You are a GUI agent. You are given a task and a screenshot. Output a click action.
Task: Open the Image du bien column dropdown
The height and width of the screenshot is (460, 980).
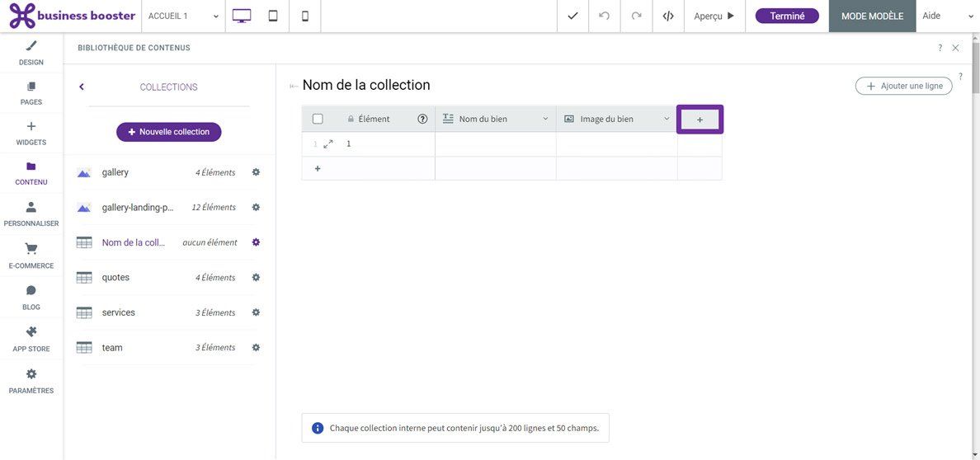[x=667, y=119]
